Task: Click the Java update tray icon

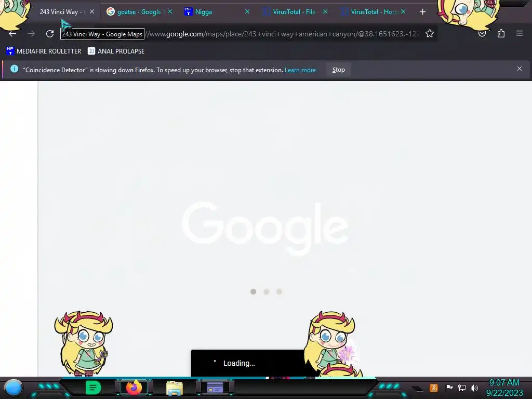Action: (x=434, y=388)
